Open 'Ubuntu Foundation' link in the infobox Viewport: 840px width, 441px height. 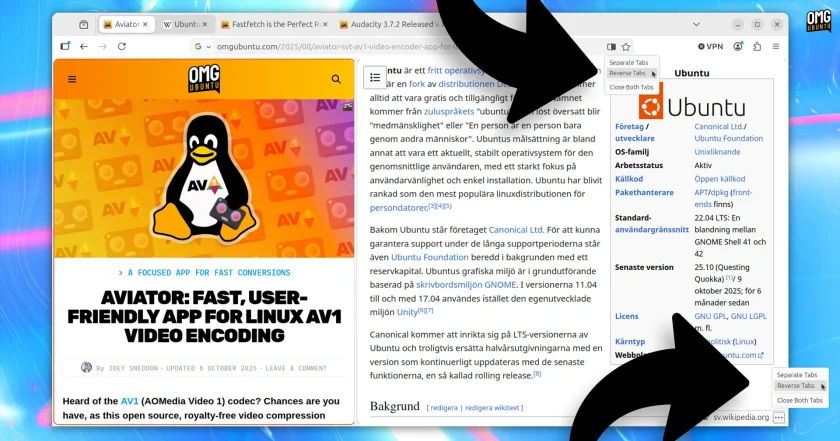[x=729, y=138]
